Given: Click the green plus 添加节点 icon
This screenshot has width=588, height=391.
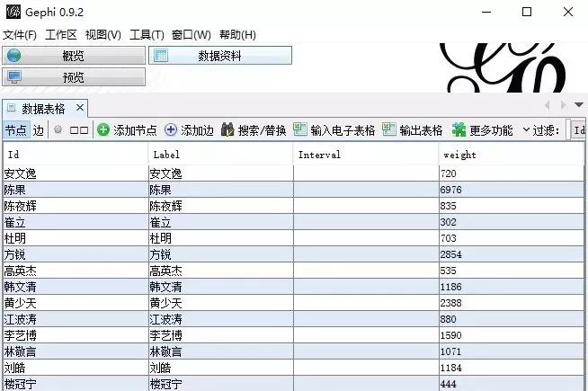Looking at the screenshot, I should 103,130.
